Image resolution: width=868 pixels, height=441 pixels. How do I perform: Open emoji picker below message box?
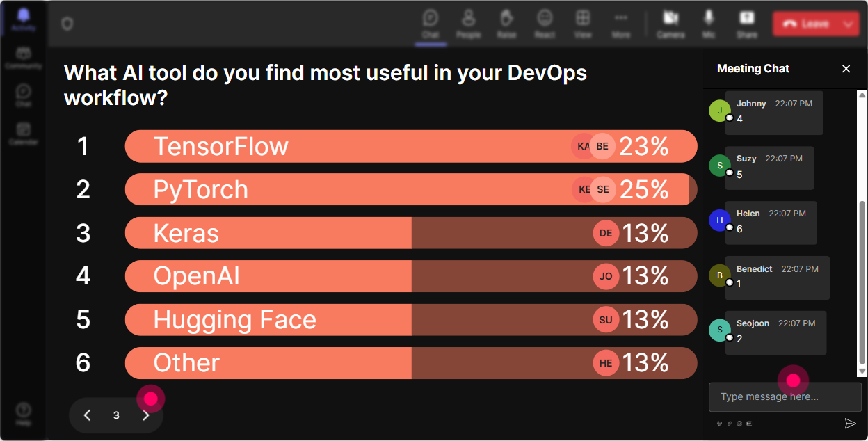(739, 423)
